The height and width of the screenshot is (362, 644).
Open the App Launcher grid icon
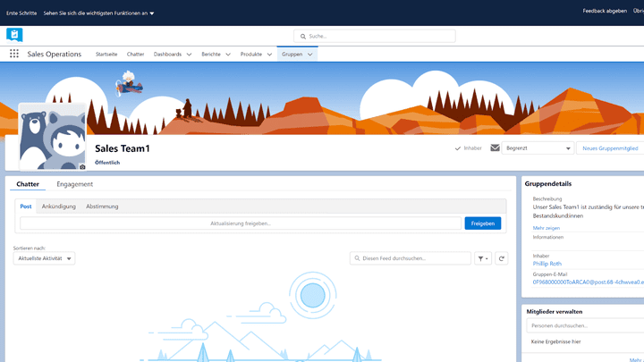(14, 54)
